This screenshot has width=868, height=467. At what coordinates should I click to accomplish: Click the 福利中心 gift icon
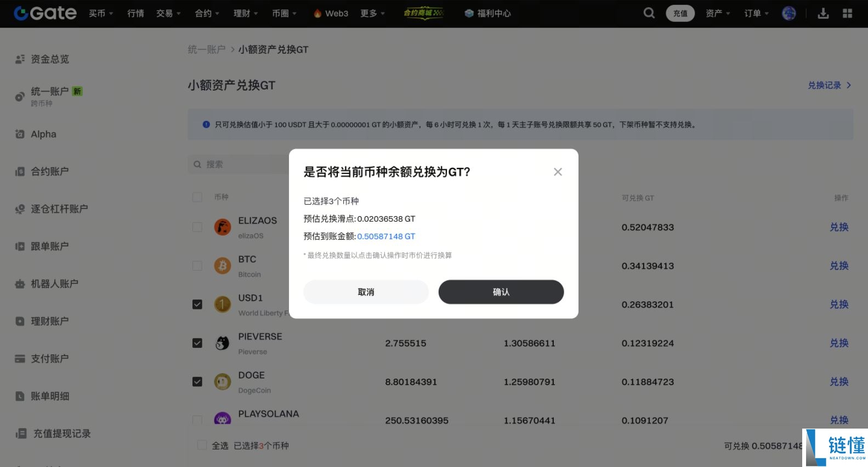(469, 13)
